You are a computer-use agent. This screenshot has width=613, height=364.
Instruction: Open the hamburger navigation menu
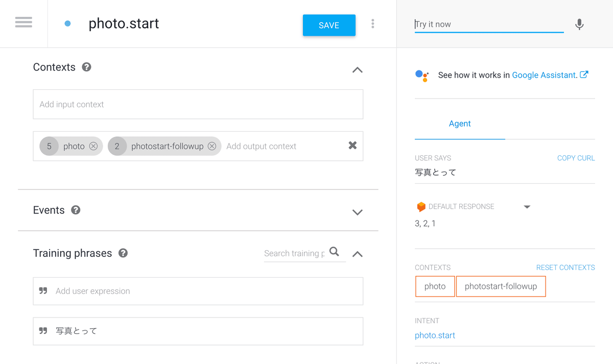pyautogui.click(x=23, y=23)
